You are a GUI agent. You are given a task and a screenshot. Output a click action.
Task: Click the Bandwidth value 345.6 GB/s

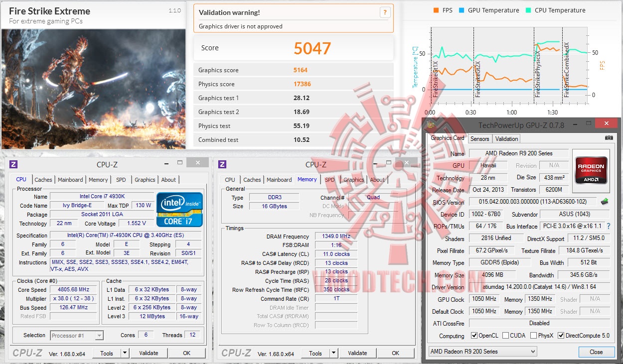tap(584, 275)
